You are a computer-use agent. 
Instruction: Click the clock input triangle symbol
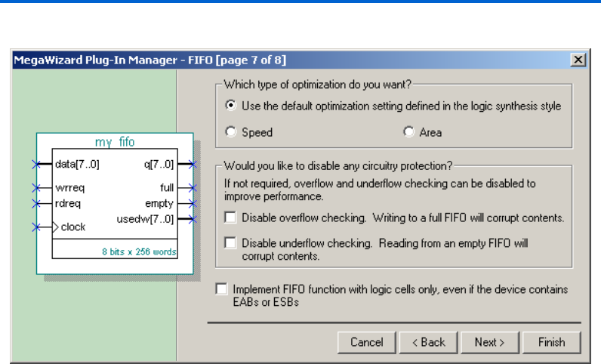(55, 227)
